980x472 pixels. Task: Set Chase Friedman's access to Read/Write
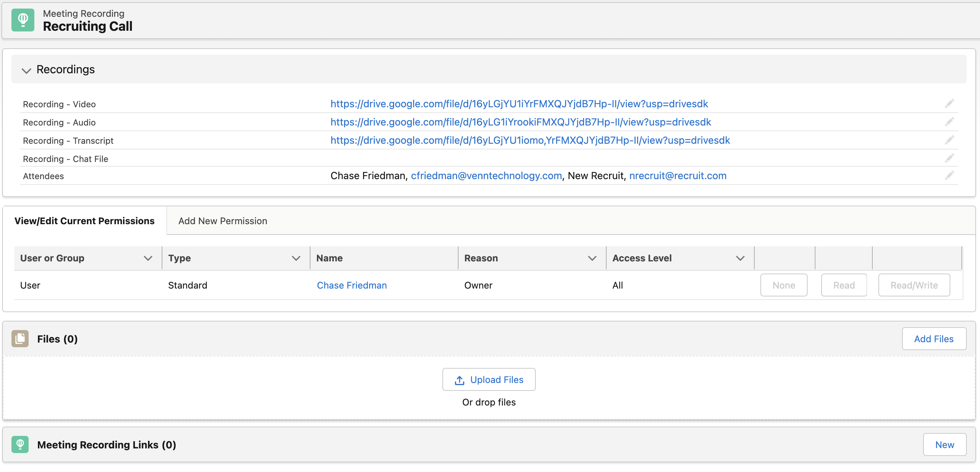click(914, 285)
